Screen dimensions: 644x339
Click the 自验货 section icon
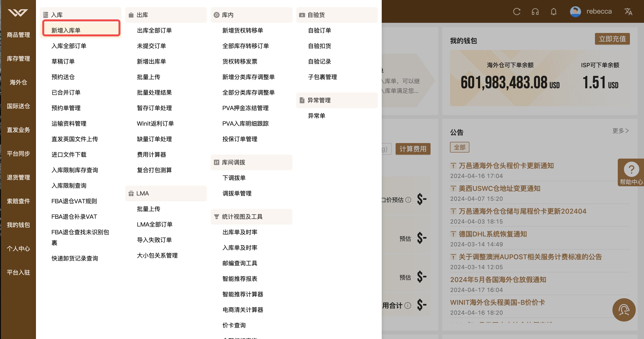point(302,15)
